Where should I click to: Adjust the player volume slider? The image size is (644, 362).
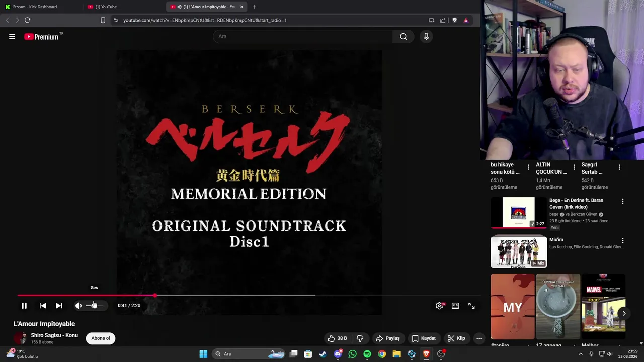[x=94, y=305]
